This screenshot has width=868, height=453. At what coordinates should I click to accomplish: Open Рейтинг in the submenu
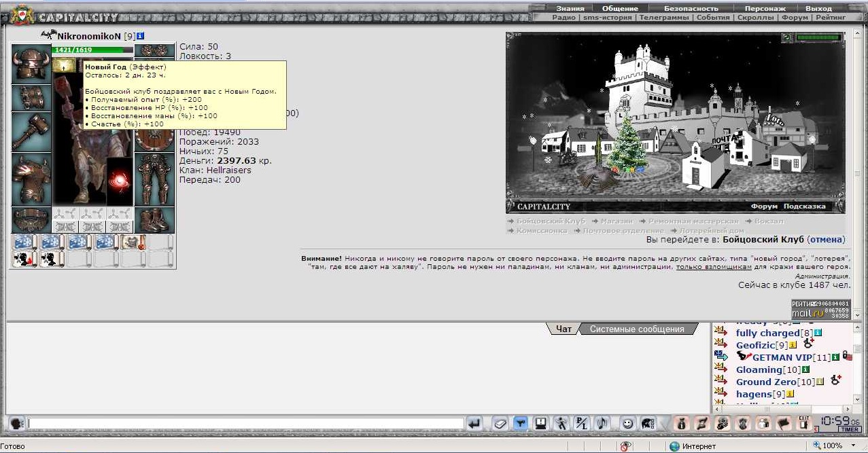pyautogui.click(x=831, y=17)
